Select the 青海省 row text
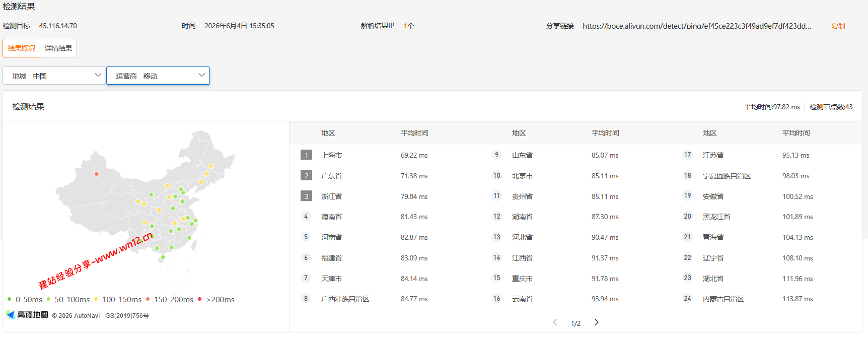The height and width of the screenshot is (338, 868). pyautogui.click(x=713, y=237)
